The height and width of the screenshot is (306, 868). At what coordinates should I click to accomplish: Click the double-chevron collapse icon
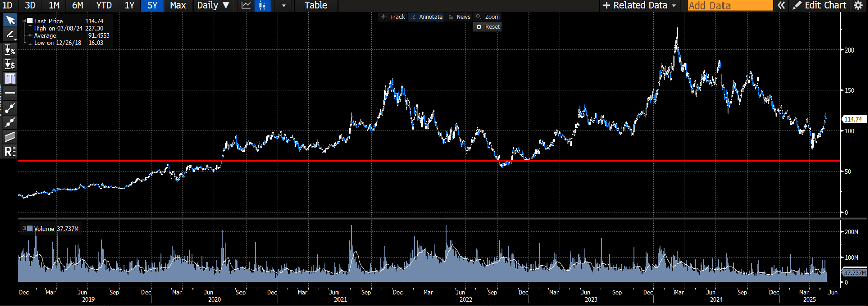(x=781, y=5)
